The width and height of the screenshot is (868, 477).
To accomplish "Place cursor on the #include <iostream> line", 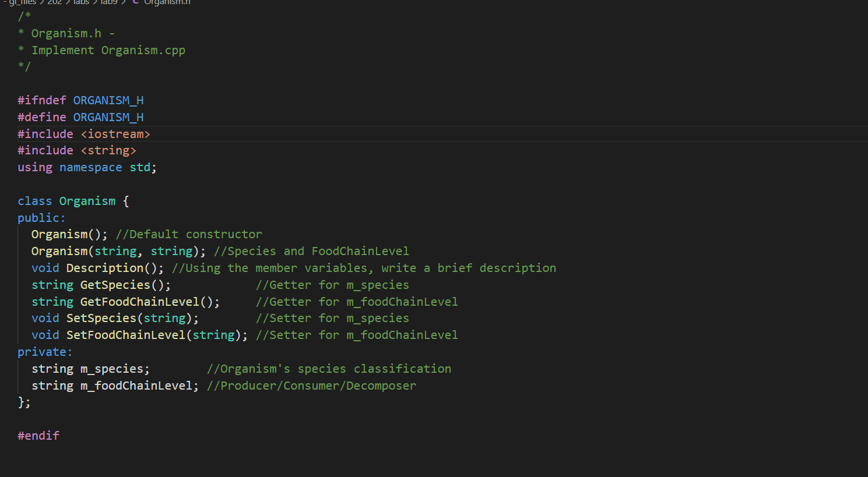I will point(85,133).
